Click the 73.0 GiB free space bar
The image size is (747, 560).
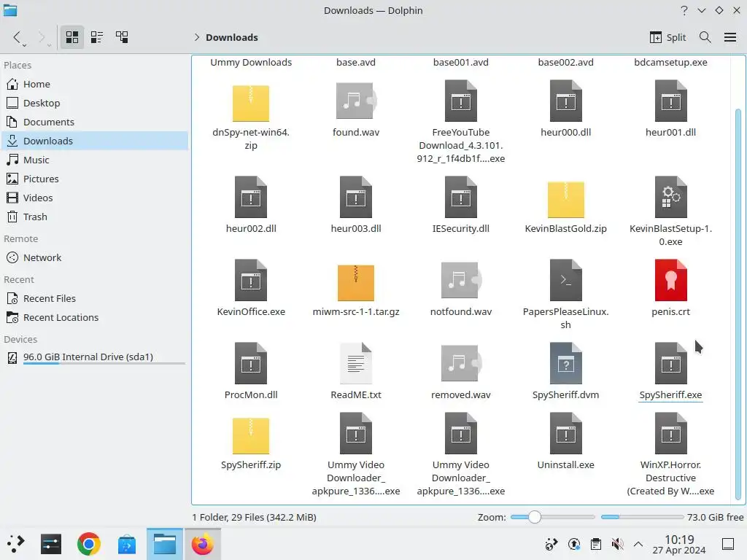click(x=642, y=517)
